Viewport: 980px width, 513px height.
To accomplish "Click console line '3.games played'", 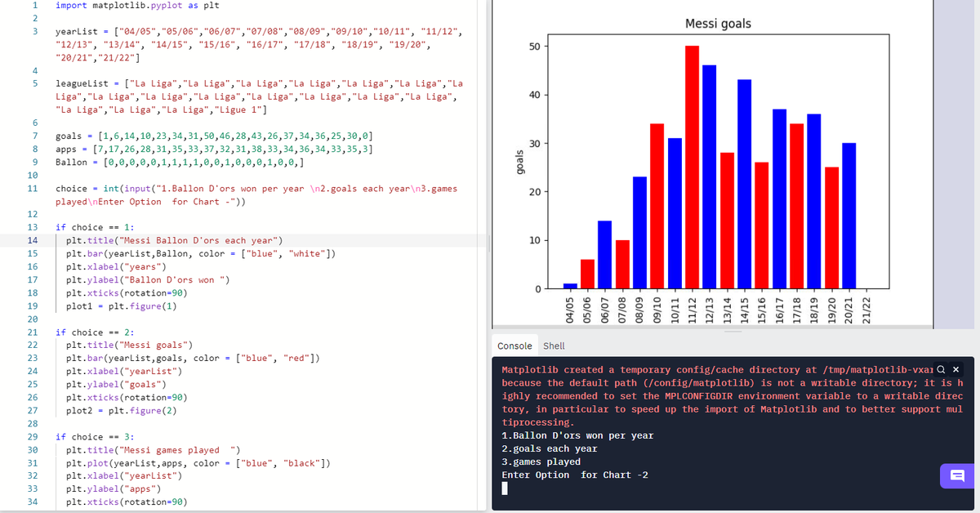I will pyautogui.click(x=541, y=462).
